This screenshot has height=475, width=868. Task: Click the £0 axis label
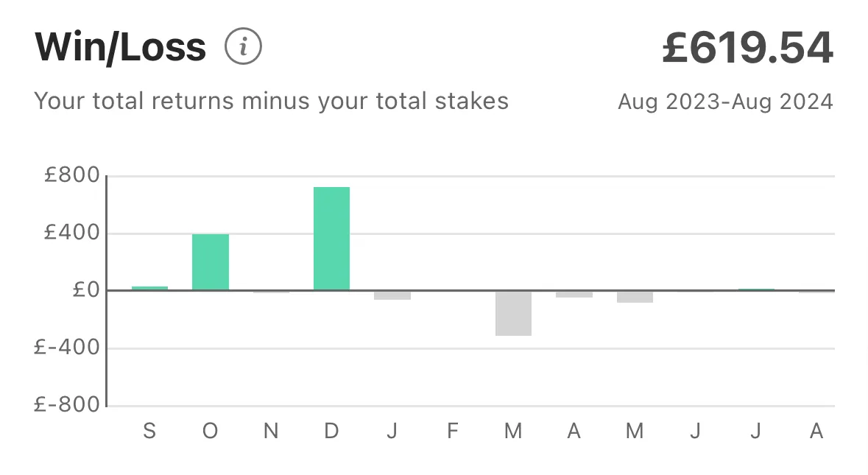pyautogui.click(x=86, y=289)
